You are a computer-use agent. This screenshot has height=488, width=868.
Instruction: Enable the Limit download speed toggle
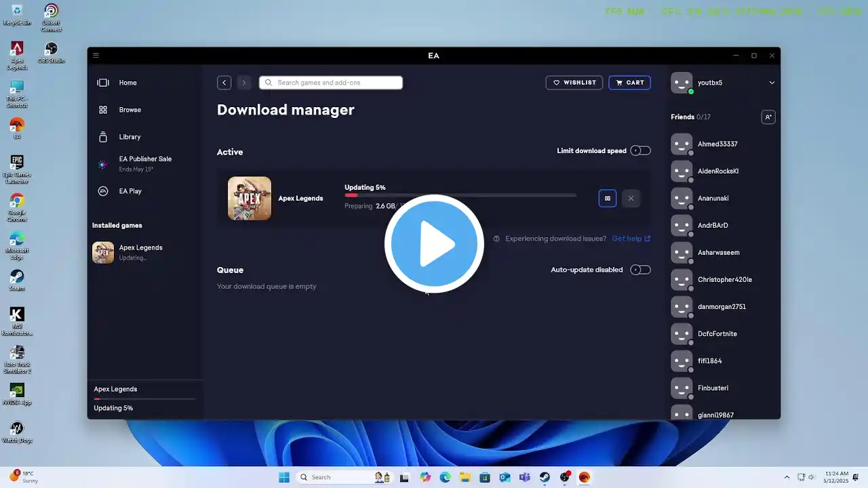pos(640,150)
